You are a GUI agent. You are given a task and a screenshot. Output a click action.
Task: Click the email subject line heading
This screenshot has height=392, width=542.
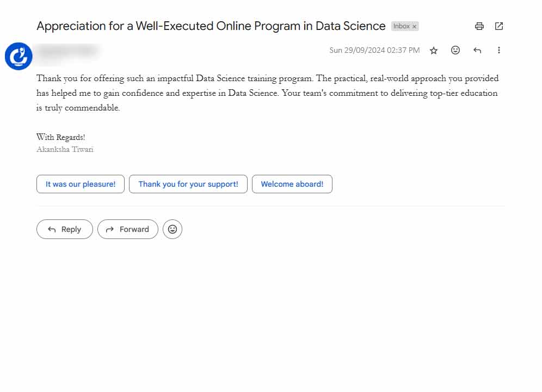pyautogui.click(x=211, y=26)
